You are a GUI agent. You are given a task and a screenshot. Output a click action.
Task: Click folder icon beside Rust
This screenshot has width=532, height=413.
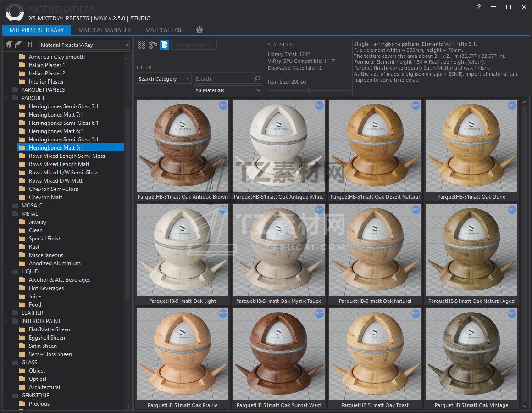tap(22, 247)
